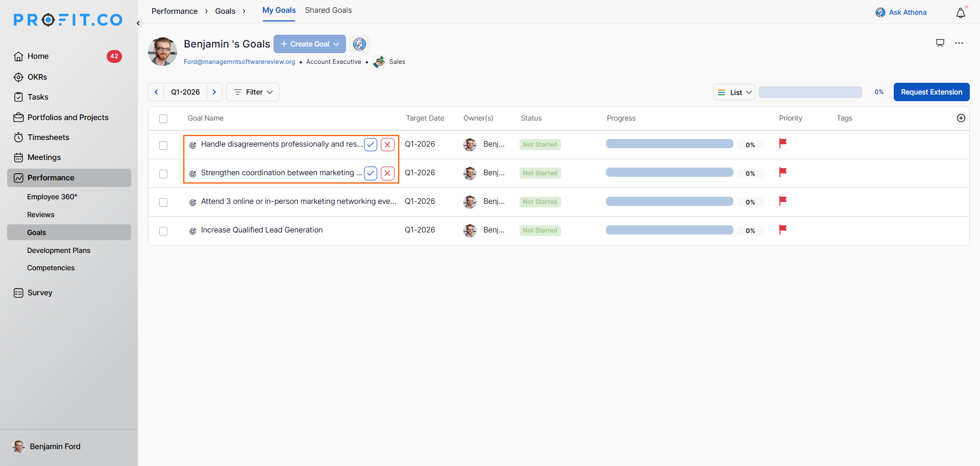Expand the List view dropdown
This screenshot has height=466, width=980.
(x=734, y=92)
